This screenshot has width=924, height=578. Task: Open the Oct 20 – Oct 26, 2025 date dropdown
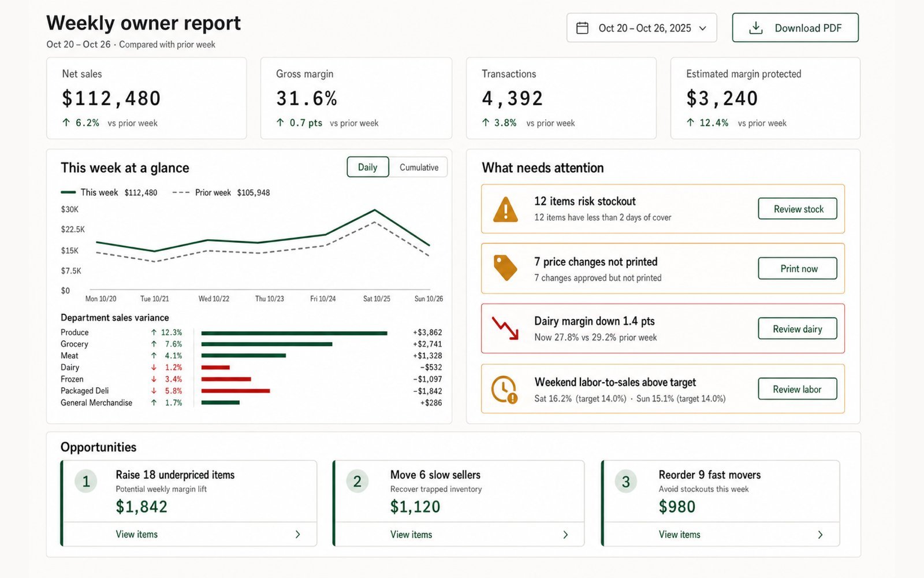[x=642, y=28]
